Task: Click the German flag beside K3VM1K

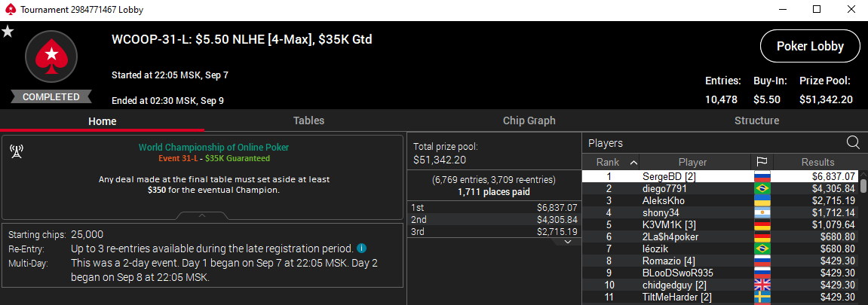Action: click(x=762, y=225)
